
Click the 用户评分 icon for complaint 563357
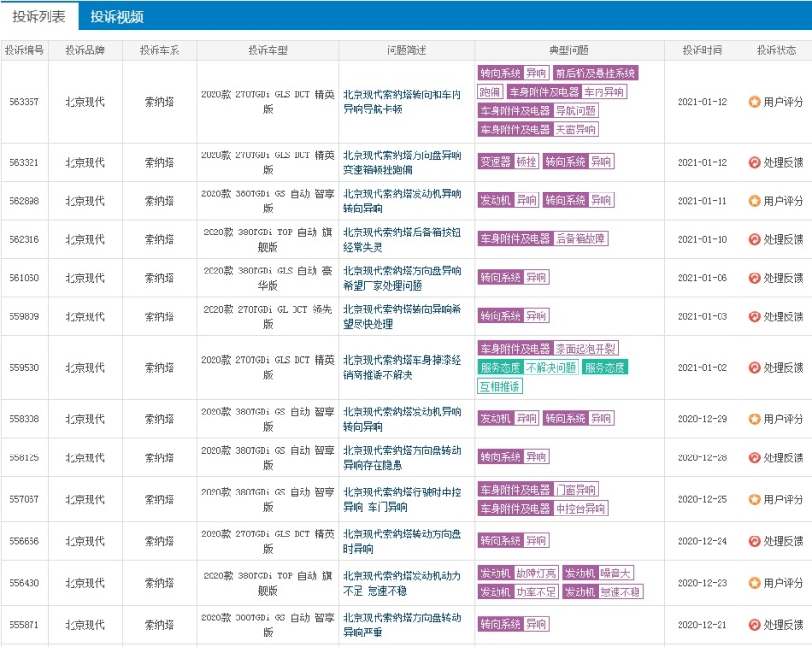(x=754, y=102)
